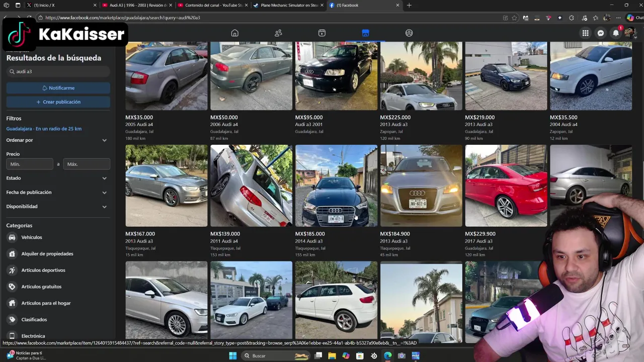Screen dimensions: 644x362
Task: Open the Windows Start button
Action: [x=232, y=355]
